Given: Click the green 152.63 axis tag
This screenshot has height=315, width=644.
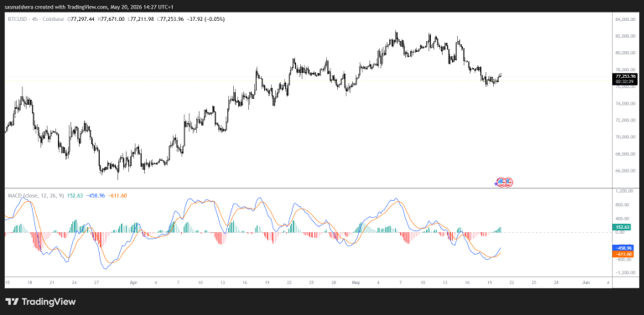Looking at the screenshot, I should pos(621,227).
